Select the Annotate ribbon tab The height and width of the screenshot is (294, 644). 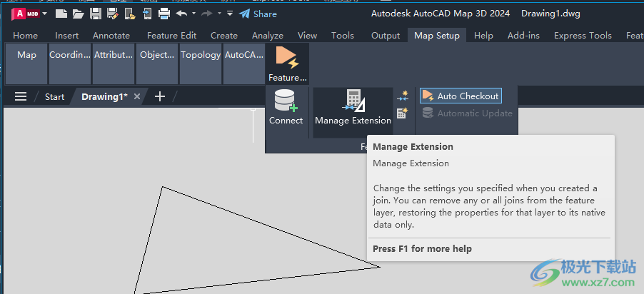click(x=111, y=36)
